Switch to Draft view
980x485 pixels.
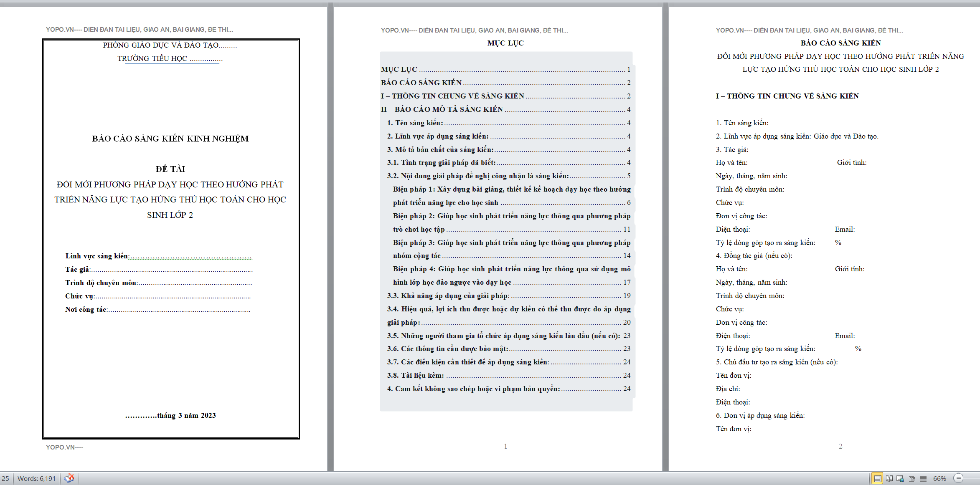pos(923,478)
